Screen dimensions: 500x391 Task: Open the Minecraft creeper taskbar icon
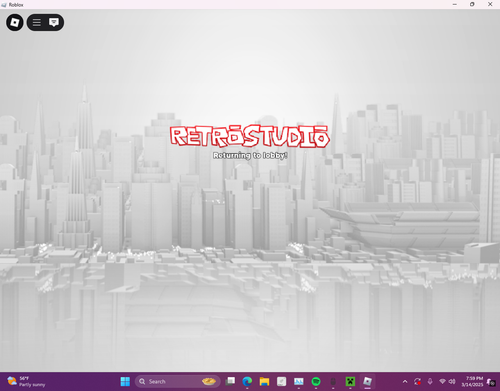pyautogui.click(x=350, y=381)
